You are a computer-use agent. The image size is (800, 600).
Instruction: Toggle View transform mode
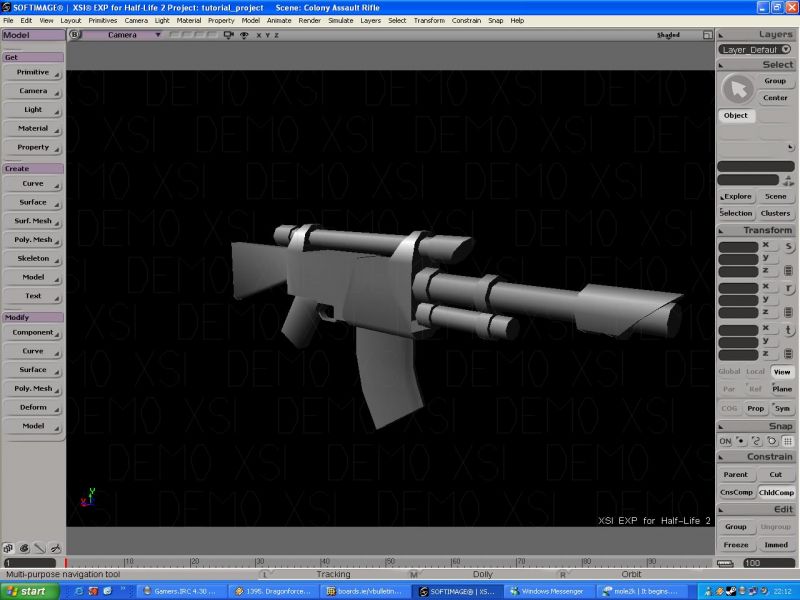781,372
